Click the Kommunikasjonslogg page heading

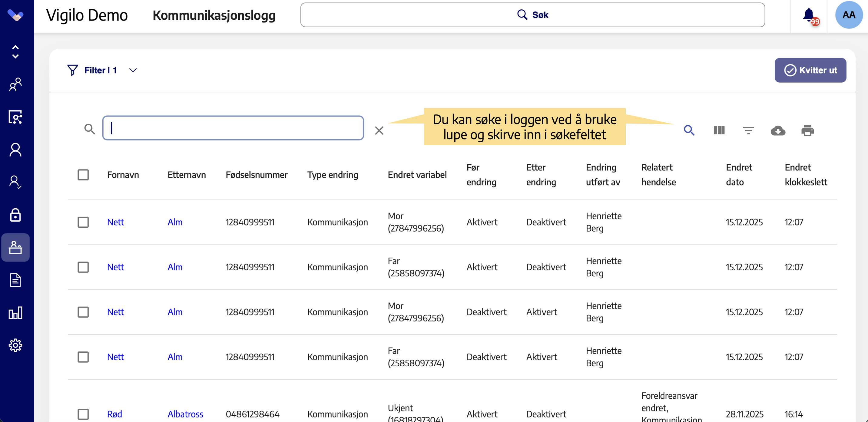click(x=214, y=15)
